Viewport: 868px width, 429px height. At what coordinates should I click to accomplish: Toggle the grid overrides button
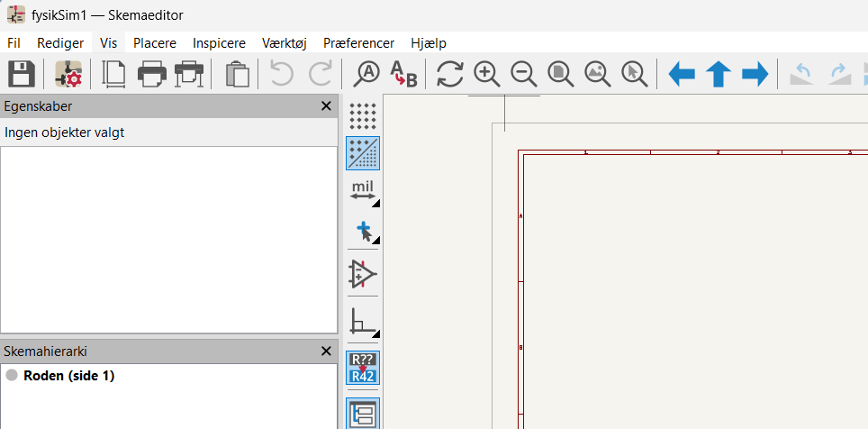click(x=363, y=153)
